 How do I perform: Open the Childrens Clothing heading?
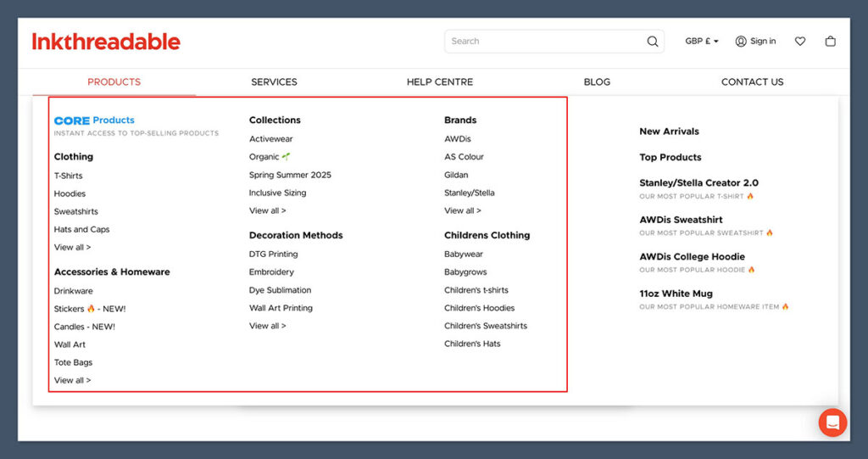pyautogui.click(x=487, y=236)
